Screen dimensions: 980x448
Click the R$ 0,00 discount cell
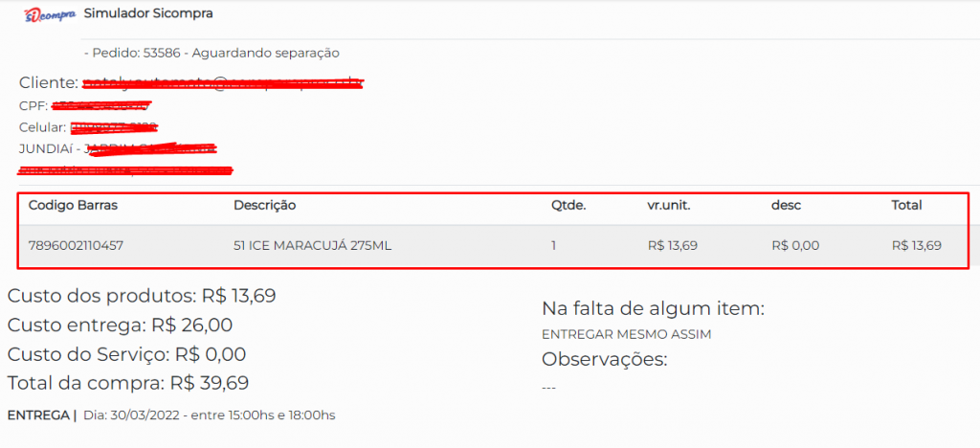794,245
